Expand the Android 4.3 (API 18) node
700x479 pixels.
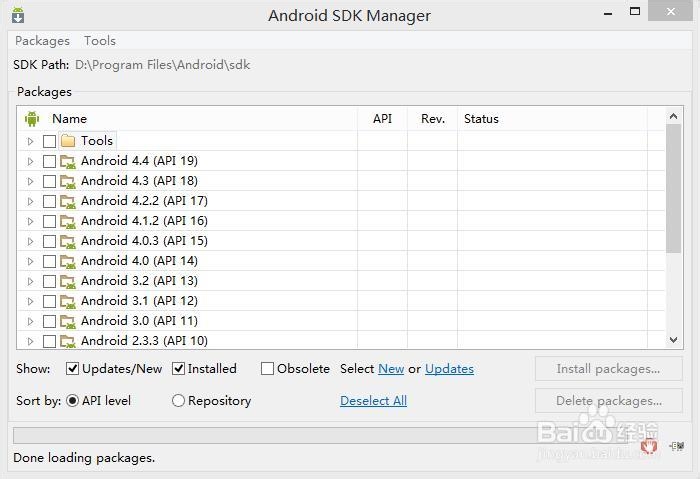tap(30, 181)
